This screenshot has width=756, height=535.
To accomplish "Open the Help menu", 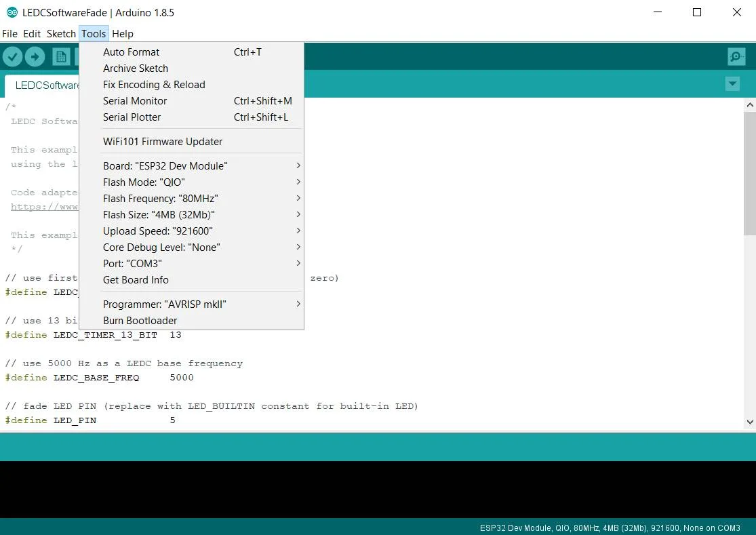I will click(x=123, y=34).
